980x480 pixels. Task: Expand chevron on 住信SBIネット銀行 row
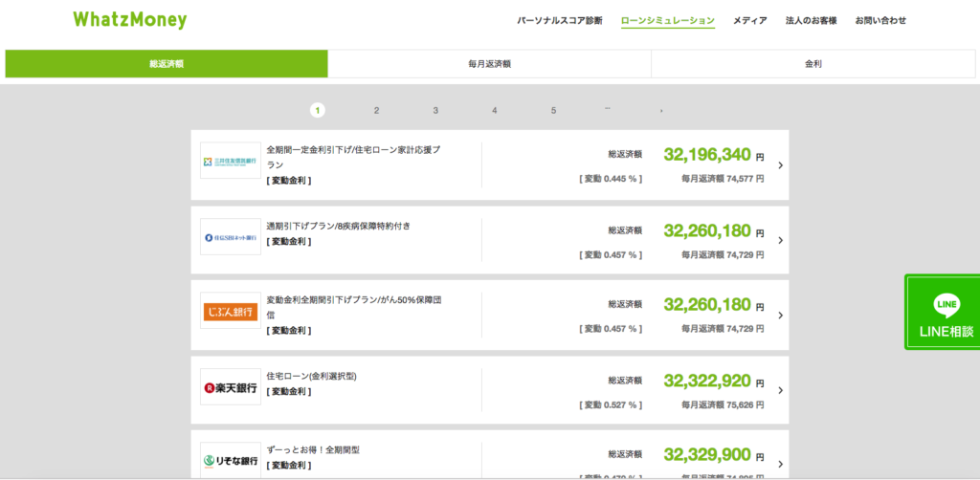[x=781, y=240]
